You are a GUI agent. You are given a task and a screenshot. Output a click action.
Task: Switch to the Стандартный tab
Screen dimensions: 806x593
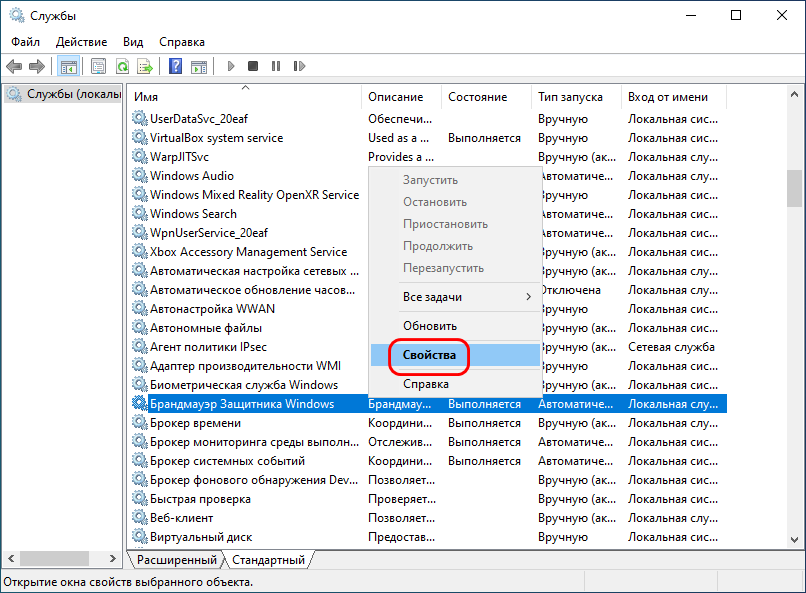point(268,560)
